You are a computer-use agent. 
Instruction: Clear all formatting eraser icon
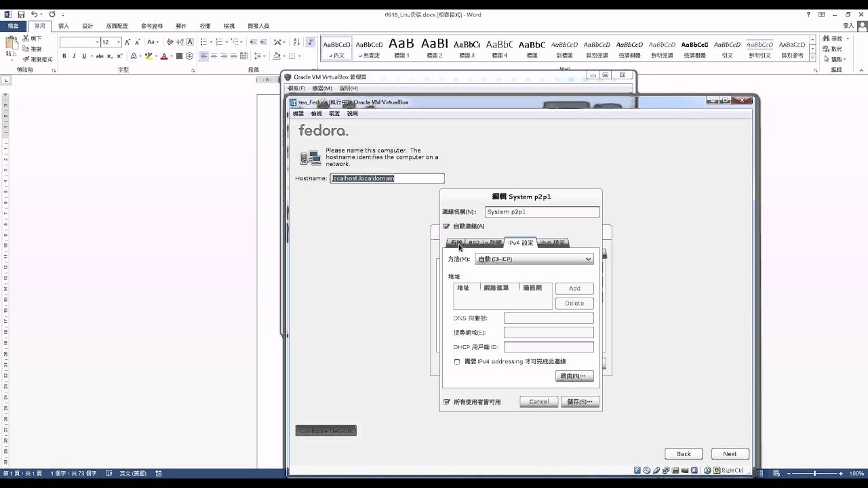click(170, 42)
